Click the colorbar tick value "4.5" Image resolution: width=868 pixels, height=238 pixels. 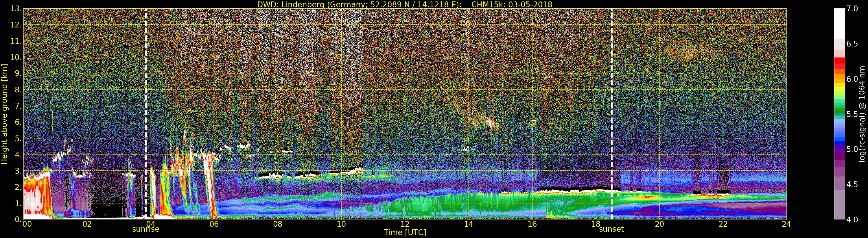(x=852, y=185)
